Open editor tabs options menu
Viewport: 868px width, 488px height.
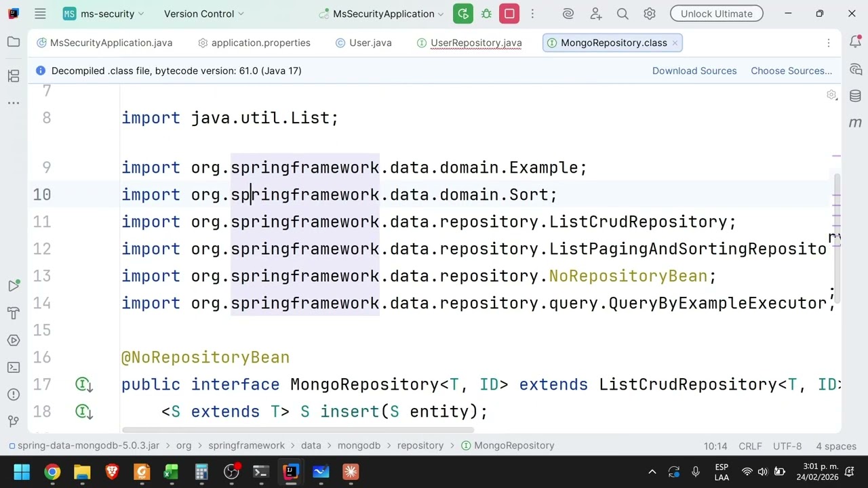click(x=828, y=43)
